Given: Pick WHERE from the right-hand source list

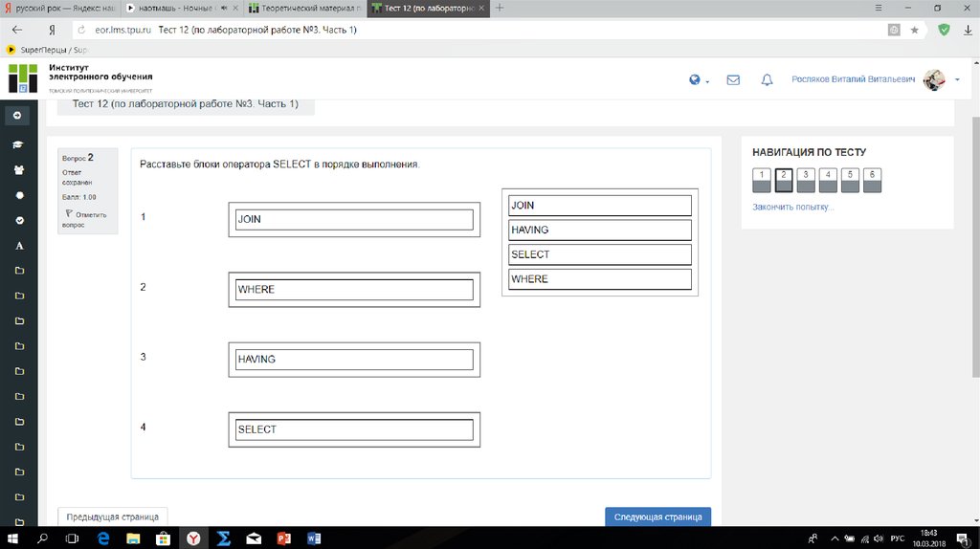Looking at the screenshot, I should pos(600,279).
